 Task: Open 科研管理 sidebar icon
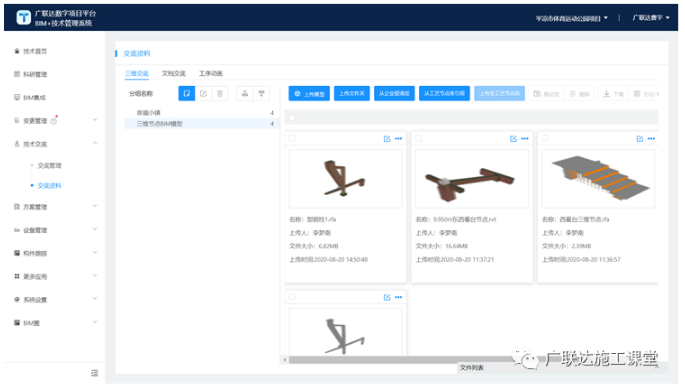tap(17, 74)
